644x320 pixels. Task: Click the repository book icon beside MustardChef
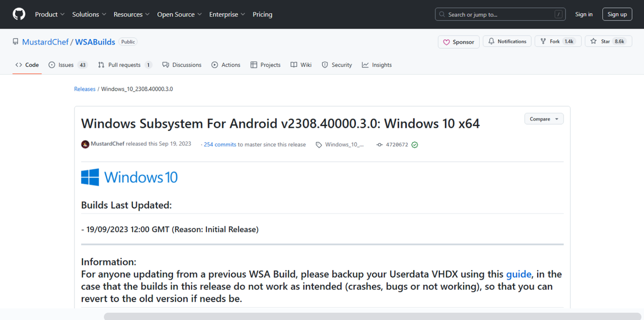click(x=16, y=42)
